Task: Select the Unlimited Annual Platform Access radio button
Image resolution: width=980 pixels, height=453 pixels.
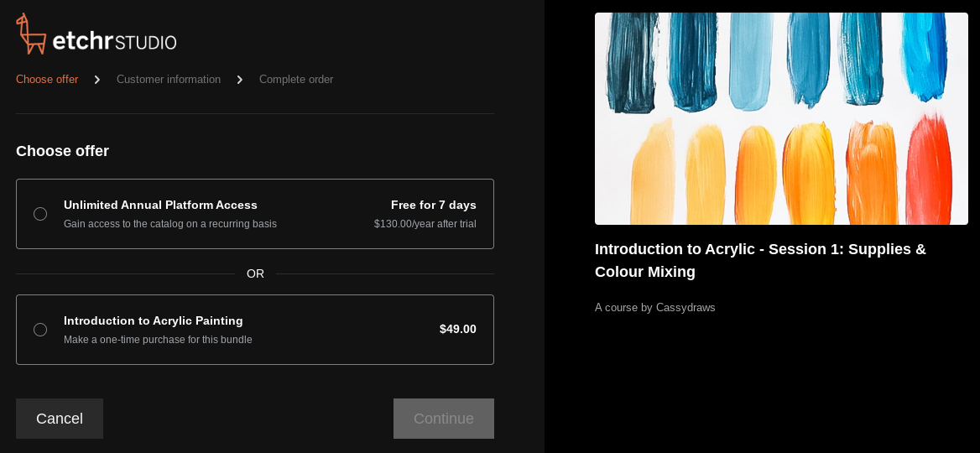Action: click(x=40, y=214)
